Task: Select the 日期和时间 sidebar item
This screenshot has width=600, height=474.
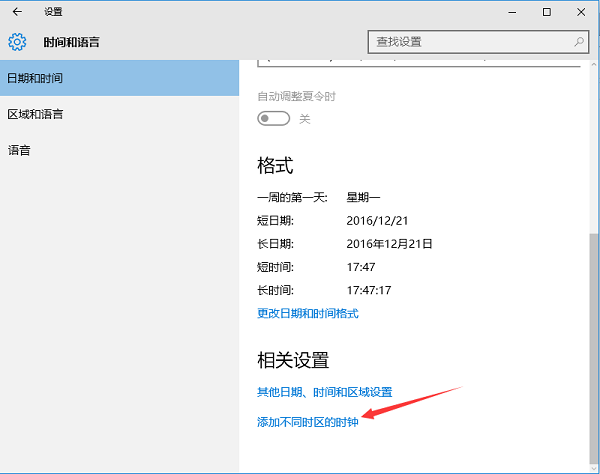Action: click(x=119, y=78)
